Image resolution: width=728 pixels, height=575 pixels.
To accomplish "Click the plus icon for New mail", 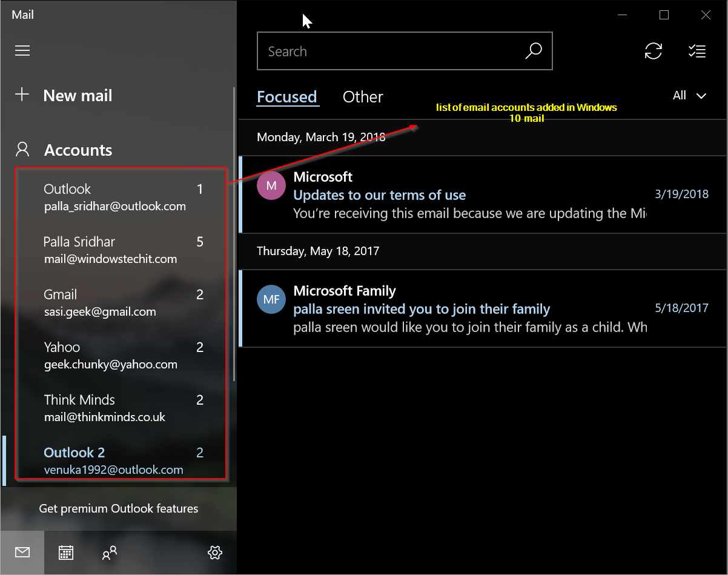I will 22,95.
